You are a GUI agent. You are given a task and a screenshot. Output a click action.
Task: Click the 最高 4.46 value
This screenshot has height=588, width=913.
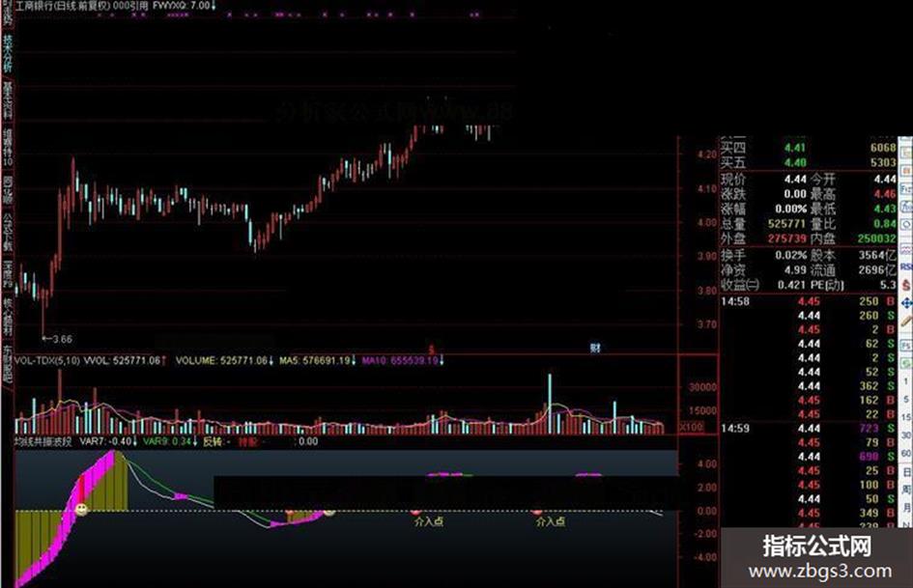coord(884,194)
